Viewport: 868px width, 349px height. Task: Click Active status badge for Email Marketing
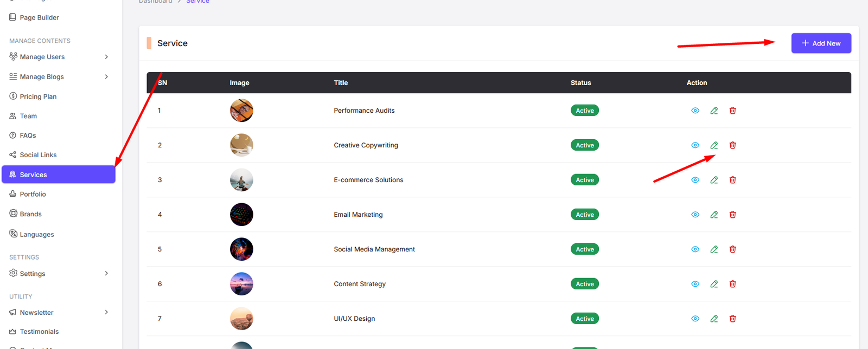point(584,215)
